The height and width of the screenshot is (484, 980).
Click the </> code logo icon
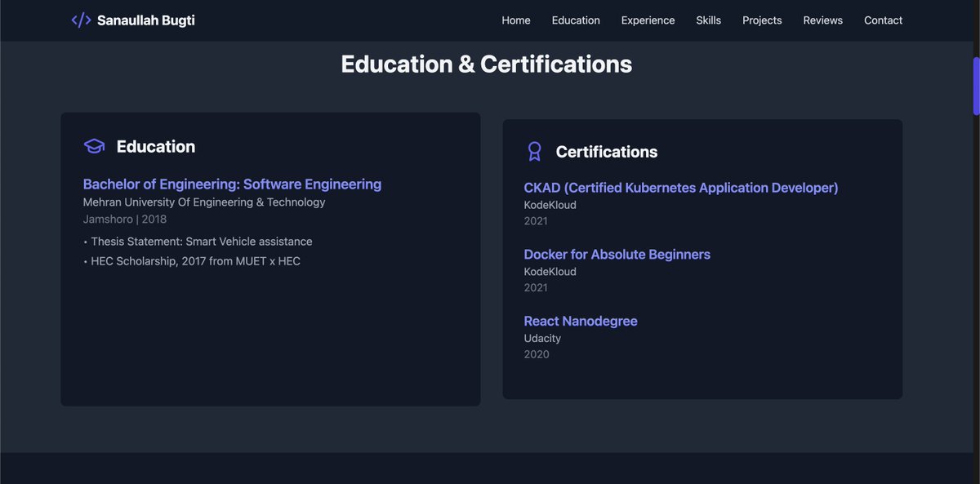[81, 20]
